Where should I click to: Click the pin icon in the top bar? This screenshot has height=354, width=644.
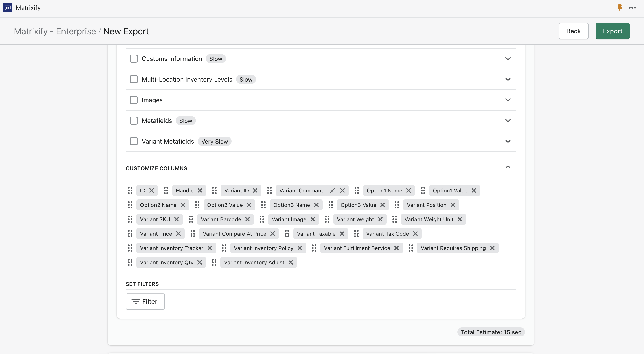tap(620, 7)
